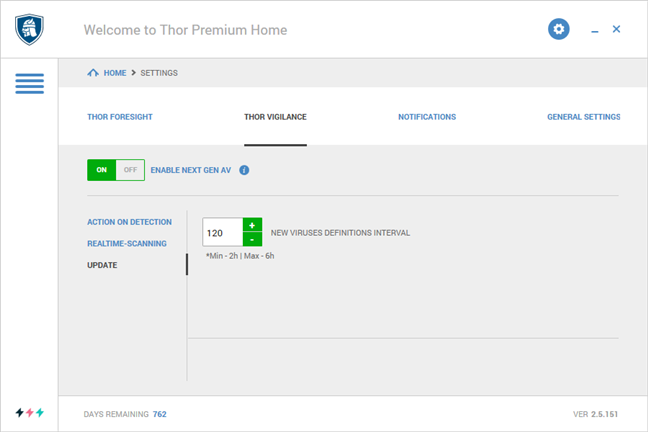Screen dimensions: 648x432
Task: Increase the definitions interval with plus
Action: 252,225
